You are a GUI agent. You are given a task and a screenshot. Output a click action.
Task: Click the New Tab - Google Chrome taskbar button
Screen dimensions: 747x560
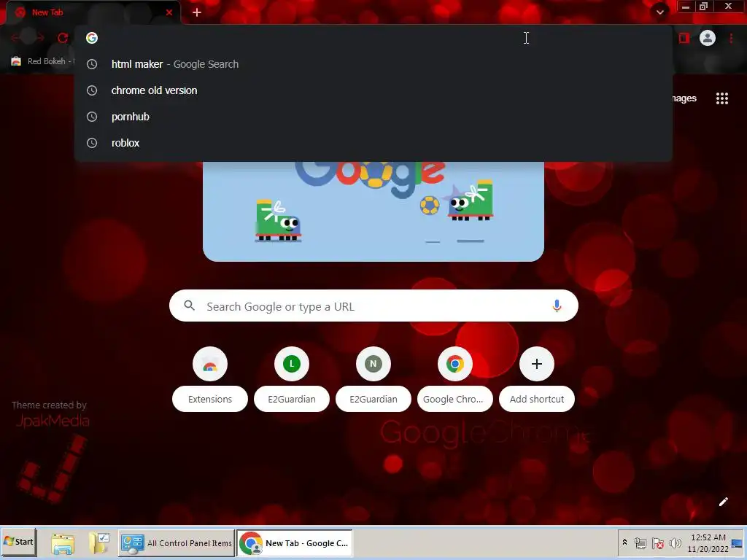[x=295, y=542]
